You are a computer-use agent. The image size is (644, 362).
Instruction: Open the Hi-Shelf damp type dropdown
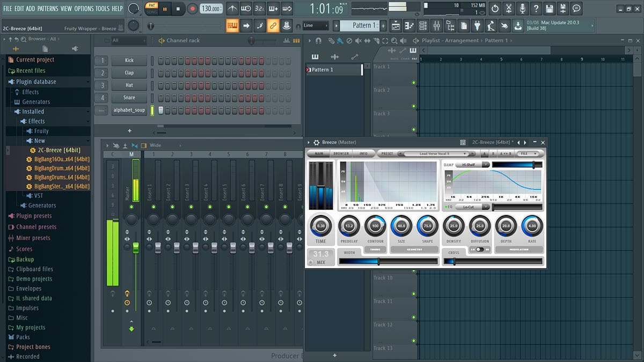coord(472,165)
